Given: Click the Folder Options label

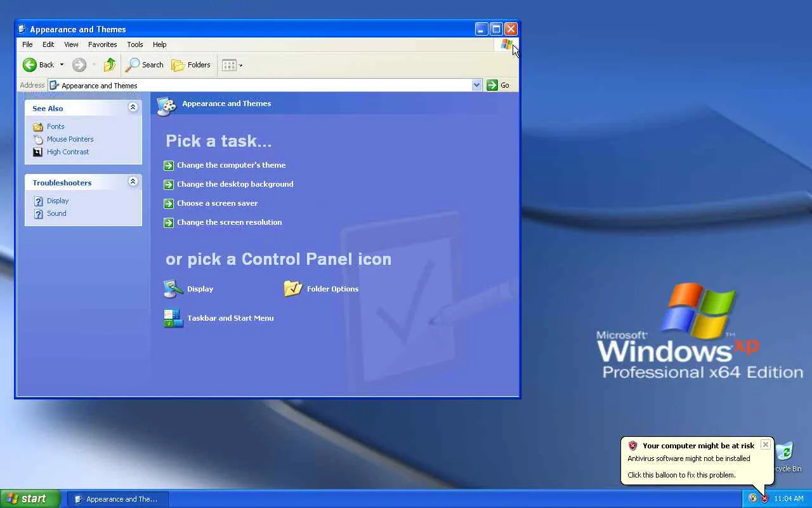Looking at the screenshot, I should click(x=333, y=289).
